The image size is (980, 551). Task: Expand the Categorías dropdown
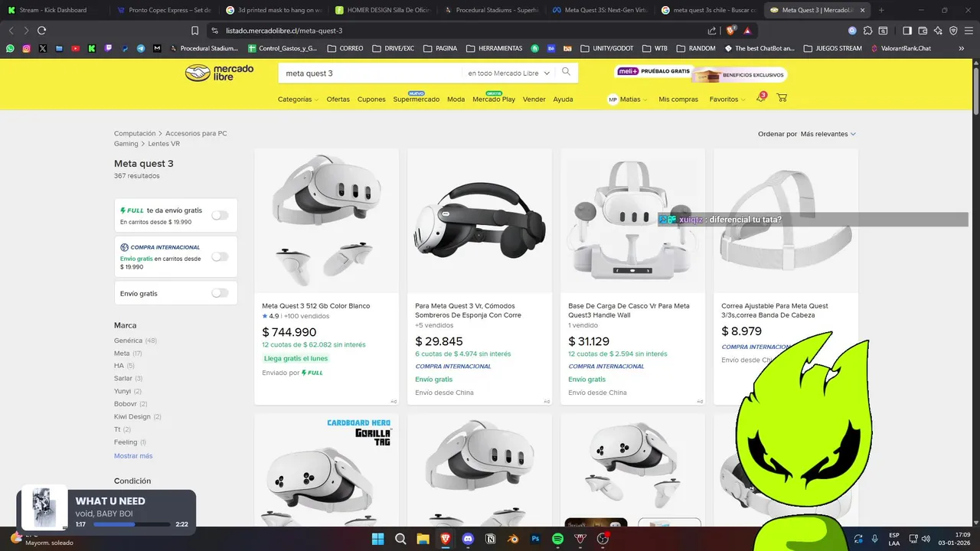click(x=299, y=99)
